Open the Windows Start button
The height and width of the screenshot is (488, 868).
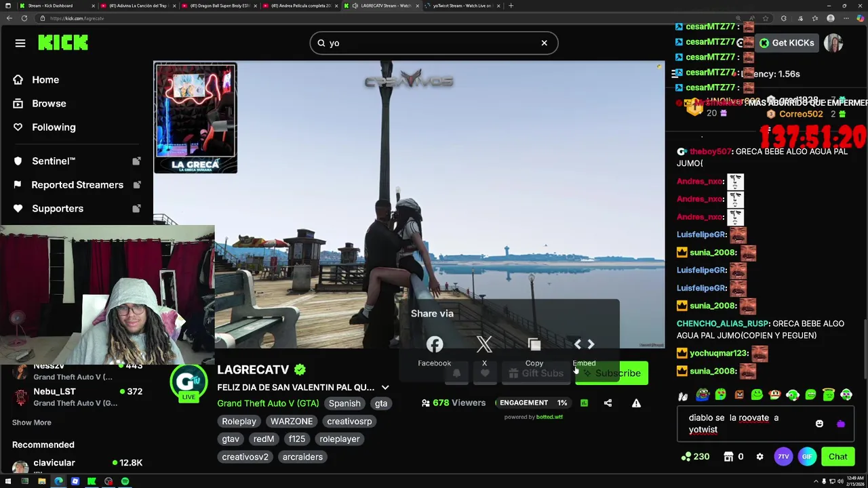click(x=8, y=482)
